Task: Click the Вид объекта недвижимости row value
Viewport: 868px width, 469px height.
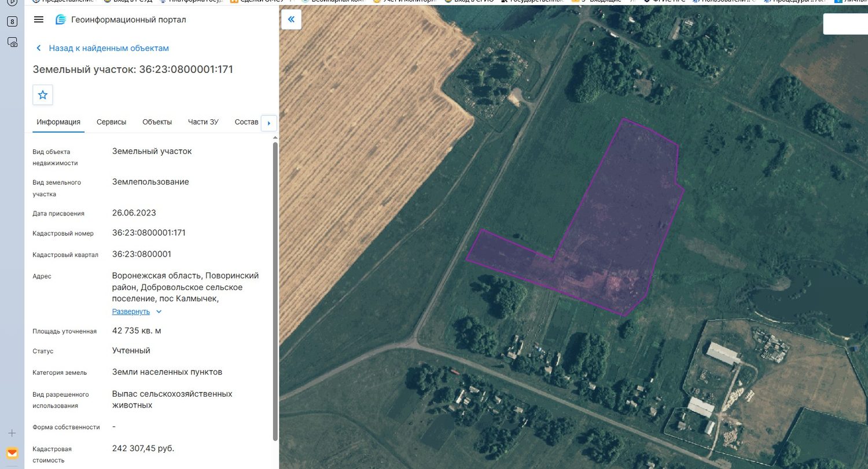Action: point(152,151)
